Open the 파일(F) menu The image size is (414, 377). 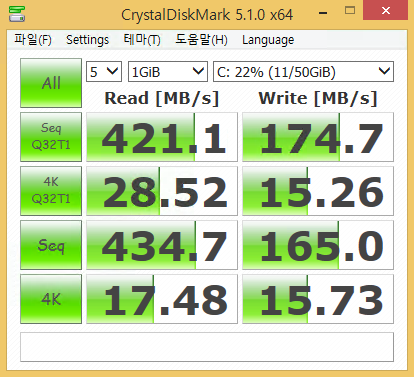33,40
